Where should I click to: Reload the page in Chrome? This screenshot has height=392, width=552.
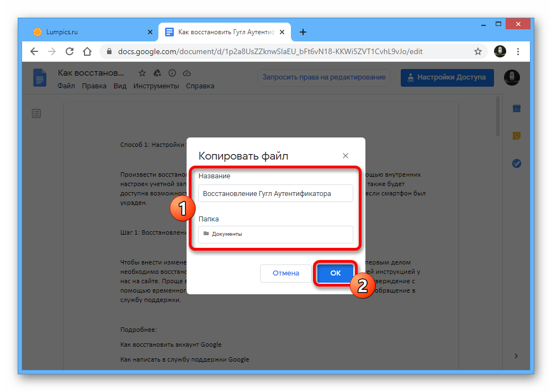70,51
